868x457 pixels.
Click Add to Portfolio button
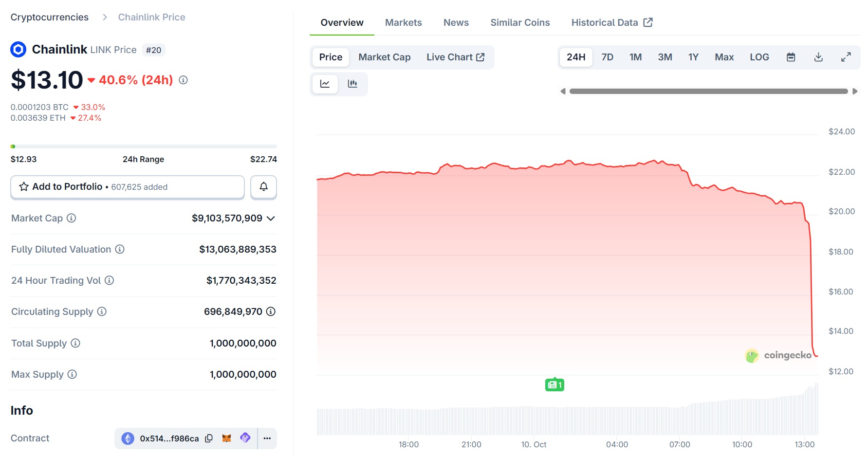point(128,187)
